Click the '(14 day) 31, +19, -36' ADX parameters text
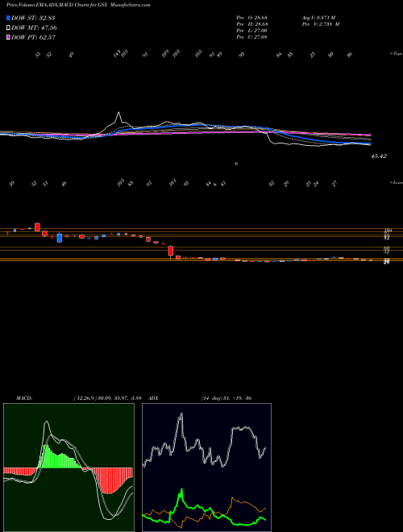403x532 pixels. tap(226, 398)
